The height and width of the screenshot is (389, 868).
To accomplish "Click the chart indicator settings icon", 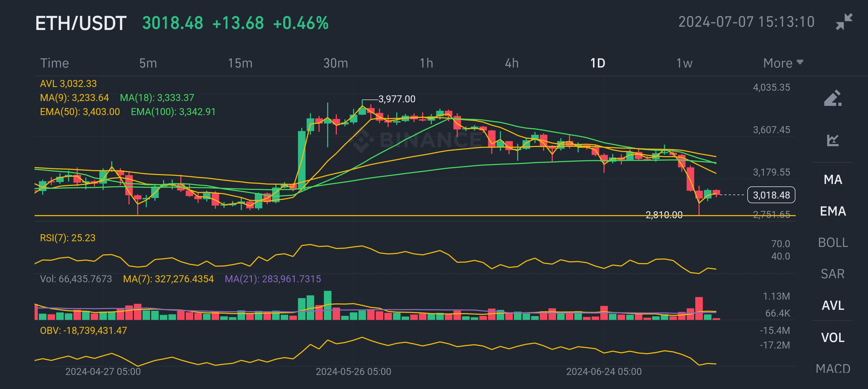I will 833,140.
